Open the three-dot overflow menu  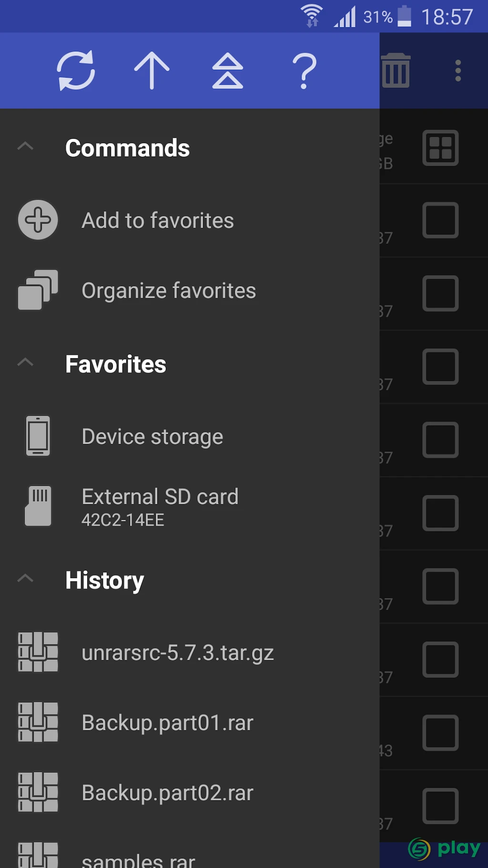(x=458, y=71)
